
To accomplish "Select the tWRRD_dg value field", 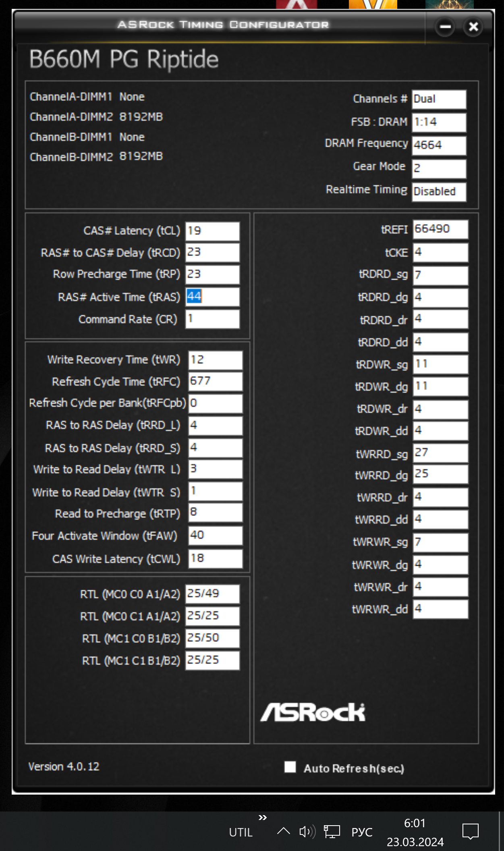I will (x=440, y=474).
